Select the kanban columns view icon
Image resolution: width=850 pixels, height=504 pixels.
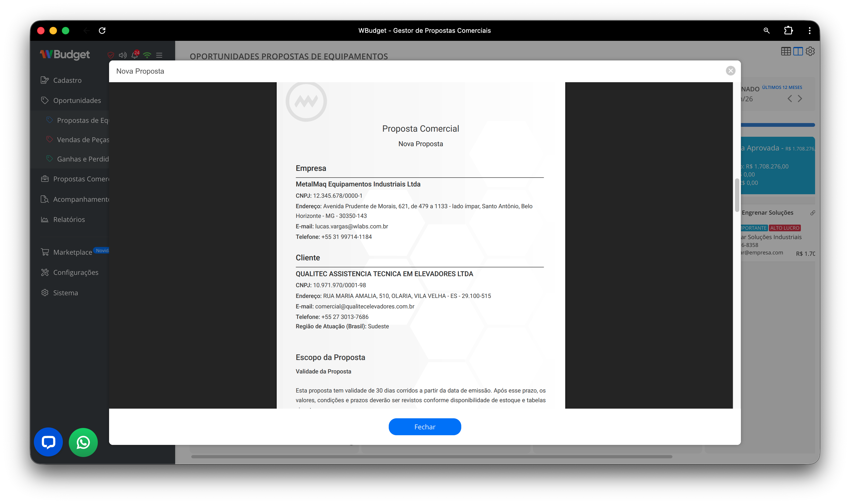[x=798, y=51]
